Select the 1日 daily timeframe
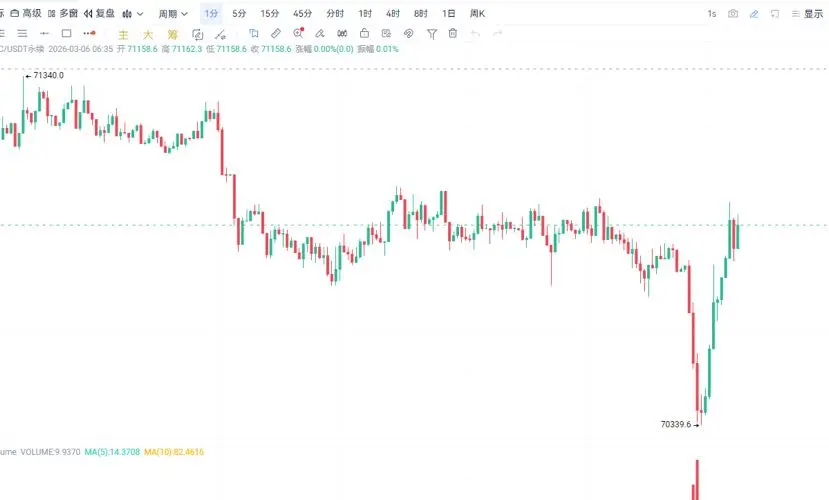829x500 pixels. pyautogui.click(x=448, y=14)
